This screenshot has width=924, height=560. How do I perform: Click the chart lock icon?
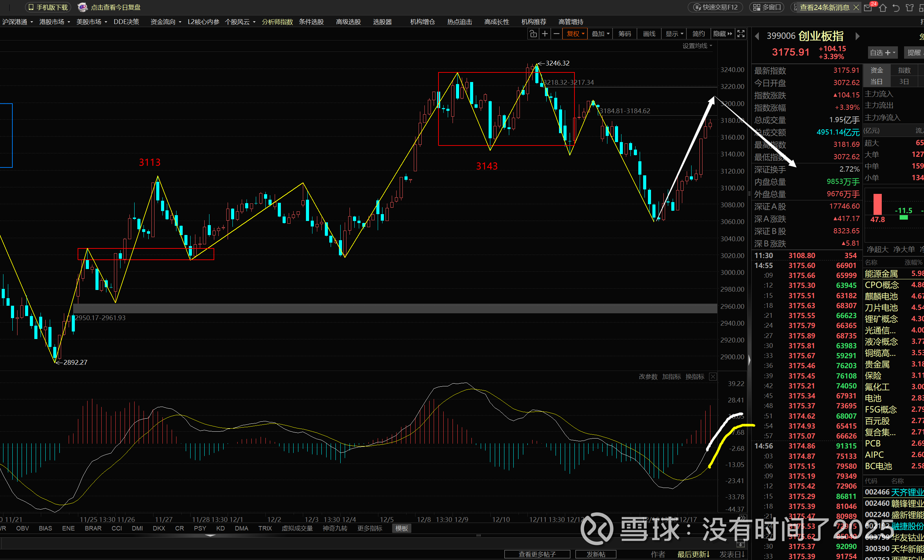tap(533, 34)
